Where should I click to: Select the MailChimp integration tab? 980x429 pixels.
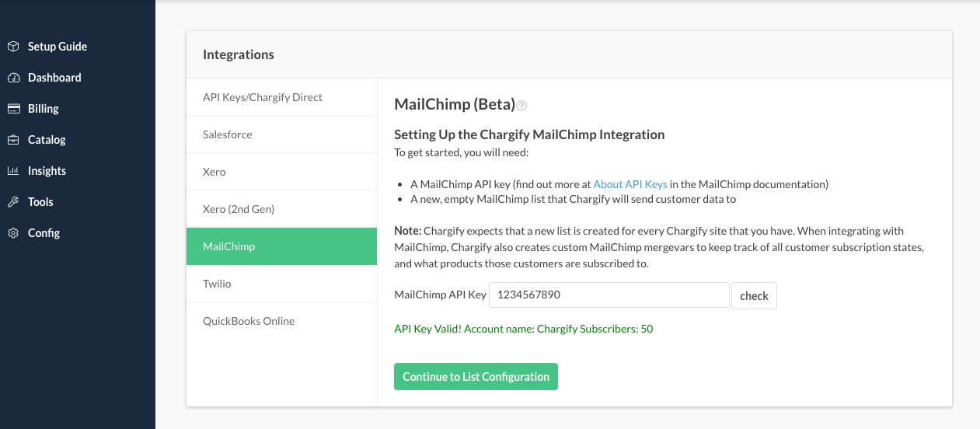[229, 246]
